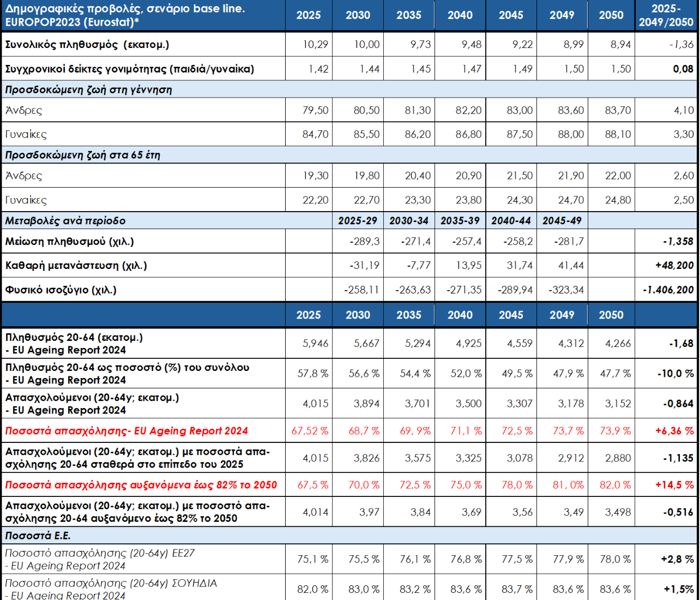Click the bold fertility change value 0,08

coord(683,69)
